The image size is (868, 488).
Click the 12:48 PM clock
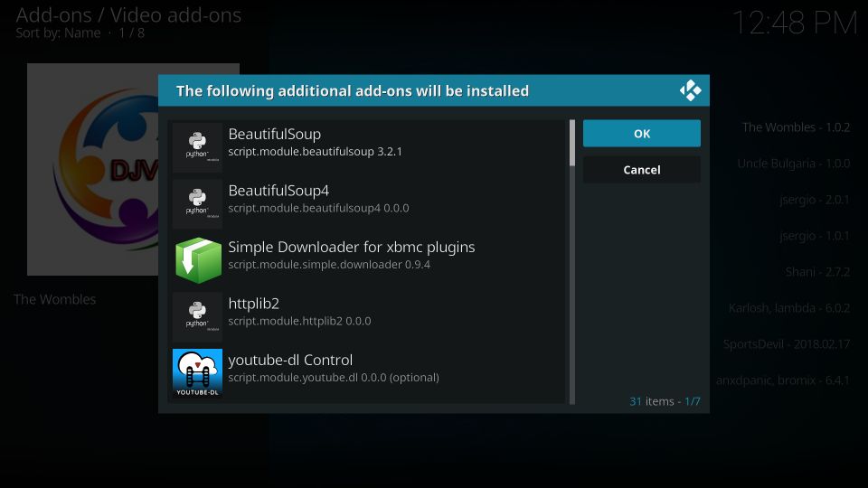[795, 23]
